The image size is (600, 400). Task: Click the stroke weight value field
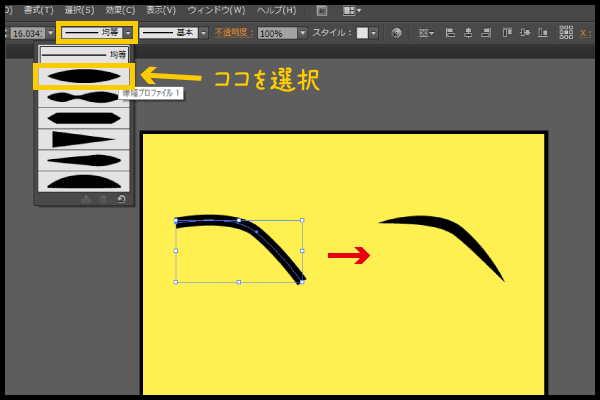pyautogui.click(x=26, y=33)
